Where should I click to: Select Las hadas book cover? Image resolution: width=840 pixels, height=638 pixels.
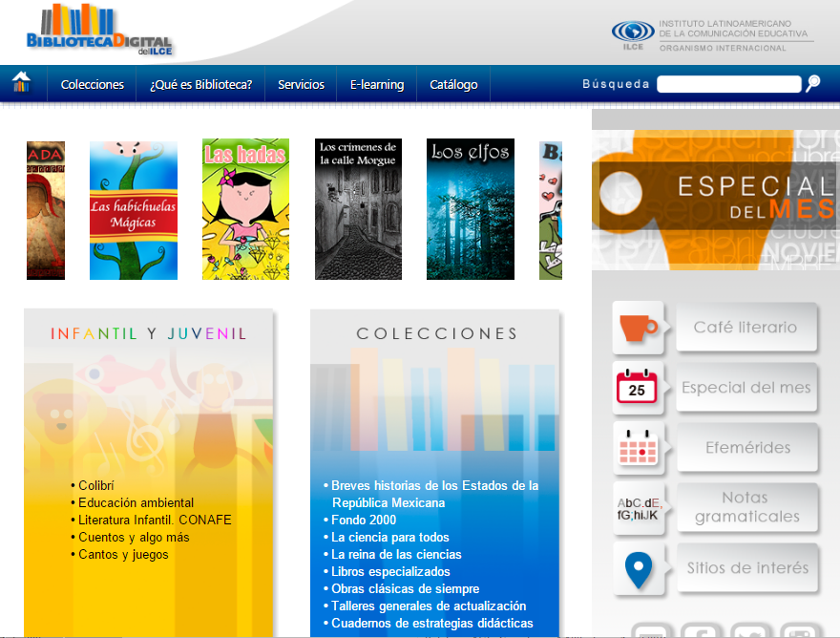[245, 210]
